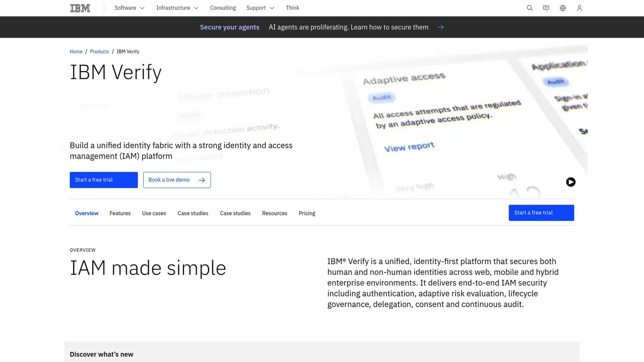Viewport: 644px width, 362px height.
Task: Expand the Infrastructure menu
Action: [177, 8]
